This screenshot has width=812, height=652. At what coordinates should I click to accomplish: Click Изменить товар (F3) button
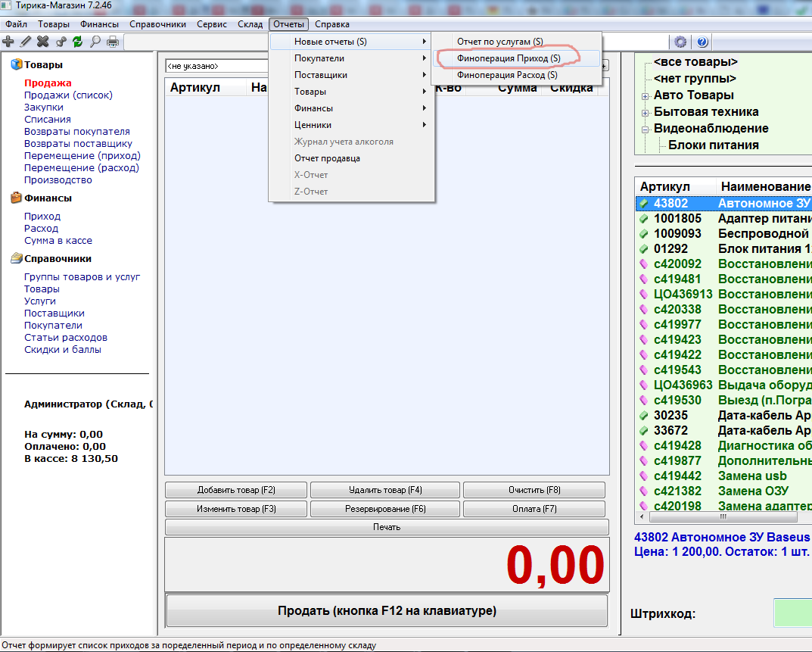click(x=236, y=509)
